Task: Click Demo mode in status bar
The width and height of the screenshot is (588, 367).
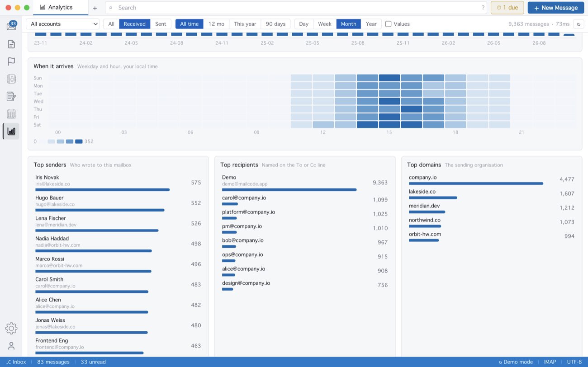Action: point(516,362)
